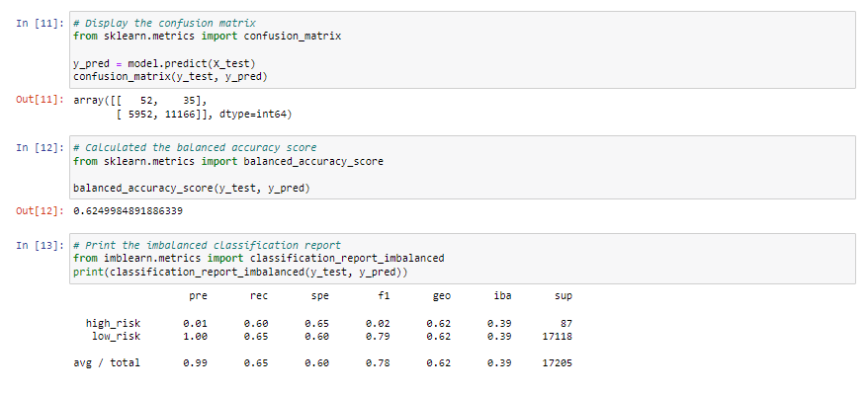Click the line 'confusion_matrix(y_test, y_pred)'

coord(170,77)
